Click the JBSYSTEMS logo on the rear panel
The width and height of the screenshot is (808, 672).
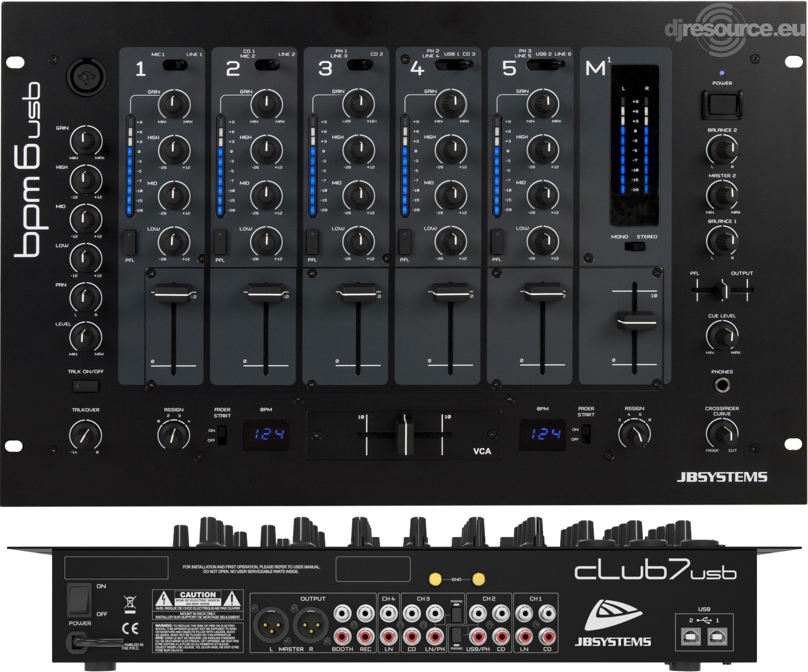(613, 624)
